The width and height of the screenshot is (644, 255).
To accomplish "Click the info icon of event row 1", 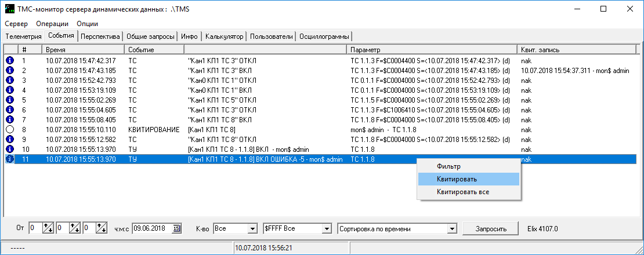I will coord(9,60).
